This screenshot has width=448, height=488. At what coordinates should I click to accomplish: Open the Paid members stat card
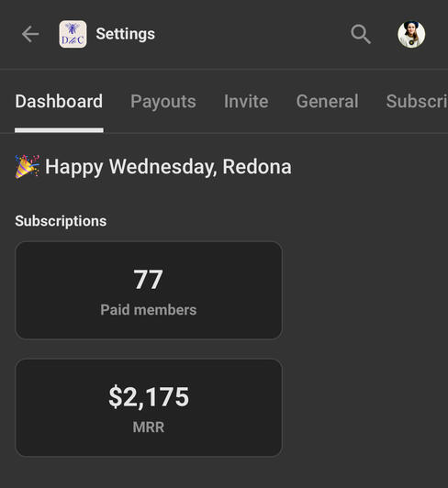149,290
